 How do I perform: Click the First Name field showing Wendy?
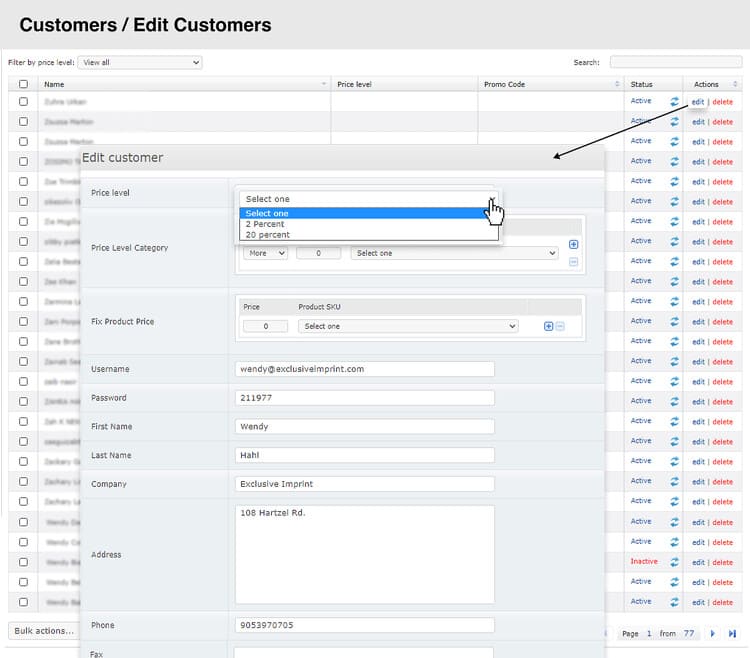point(364,427)
